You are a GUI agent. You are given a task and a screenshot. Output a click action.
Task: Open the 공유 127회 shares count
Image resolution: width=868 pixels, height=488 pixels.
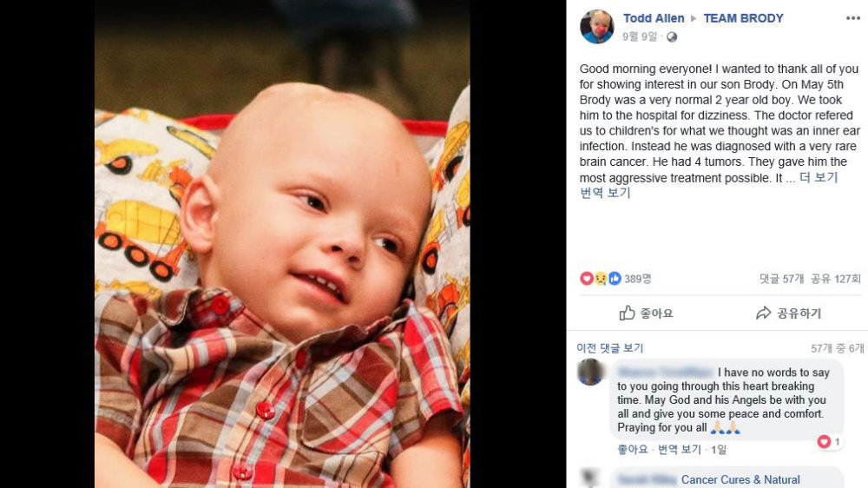tap(836, 279)
